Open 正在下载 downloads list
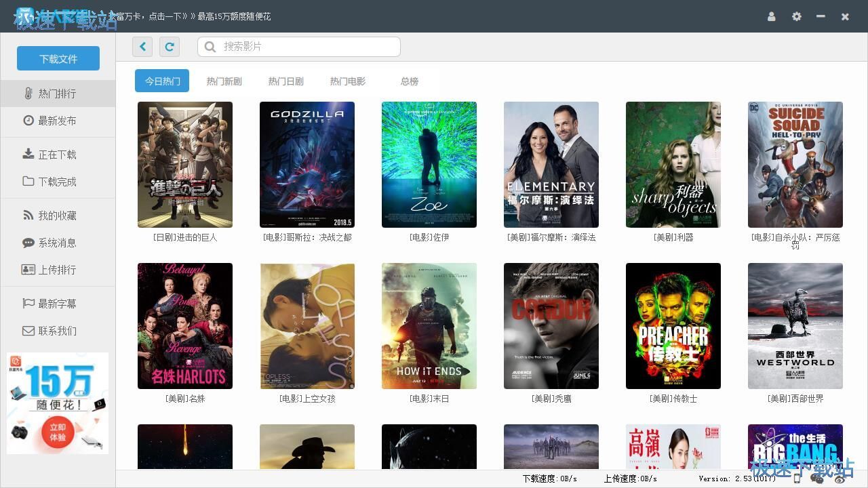The width and height of the screenshot is (868, 488). point(58,155)
